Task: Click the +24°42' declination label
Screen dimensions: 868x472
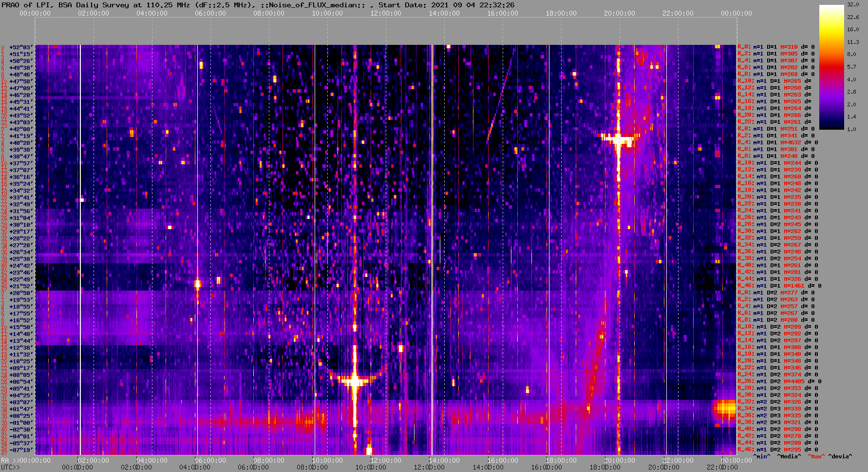Action: (21, 265)
